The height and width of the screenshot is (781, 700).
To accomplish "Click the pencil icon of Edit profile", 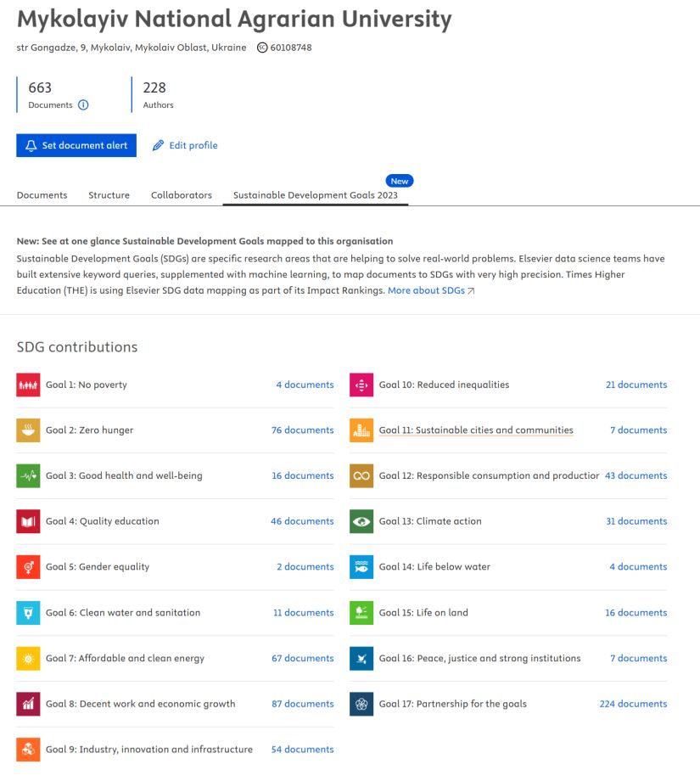I will click(158, 145).
